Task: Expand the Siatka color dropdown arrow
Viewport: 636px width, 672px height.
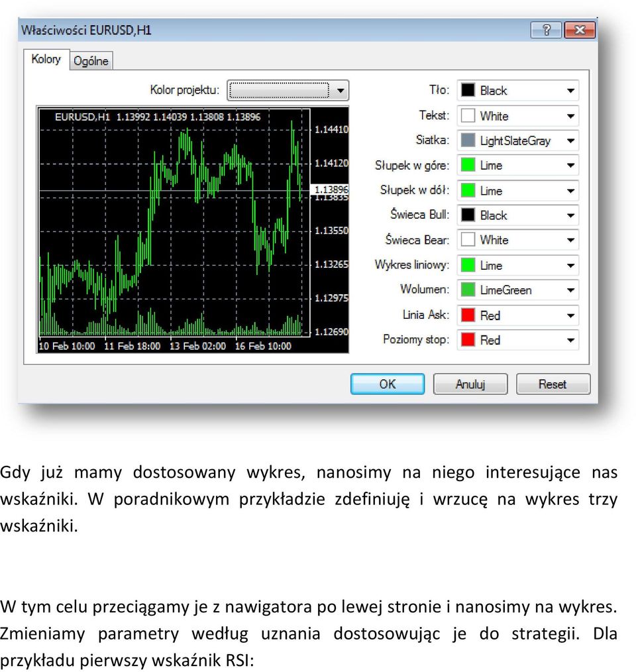Action: [x=570, y=140]
